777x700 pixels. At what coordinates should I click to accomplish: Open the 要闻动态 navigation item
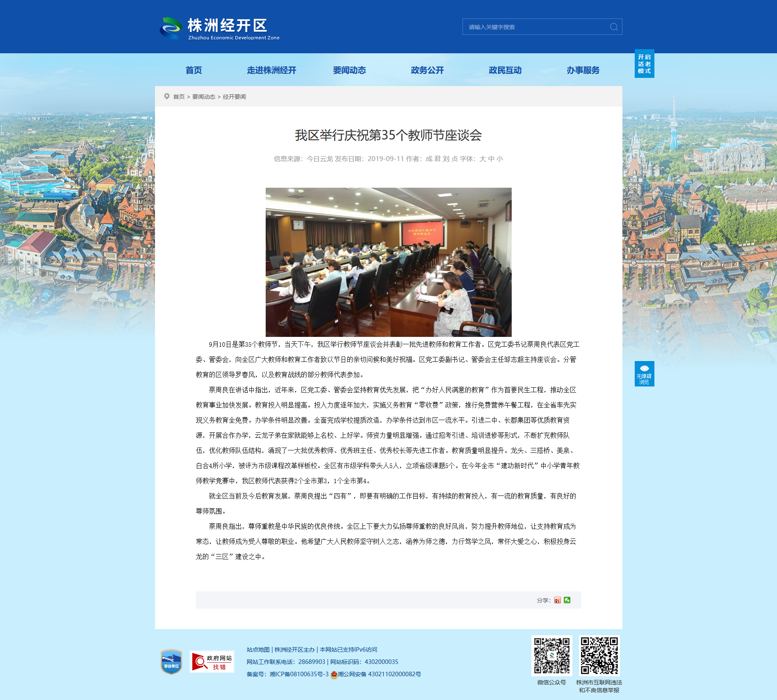point(349,70)
